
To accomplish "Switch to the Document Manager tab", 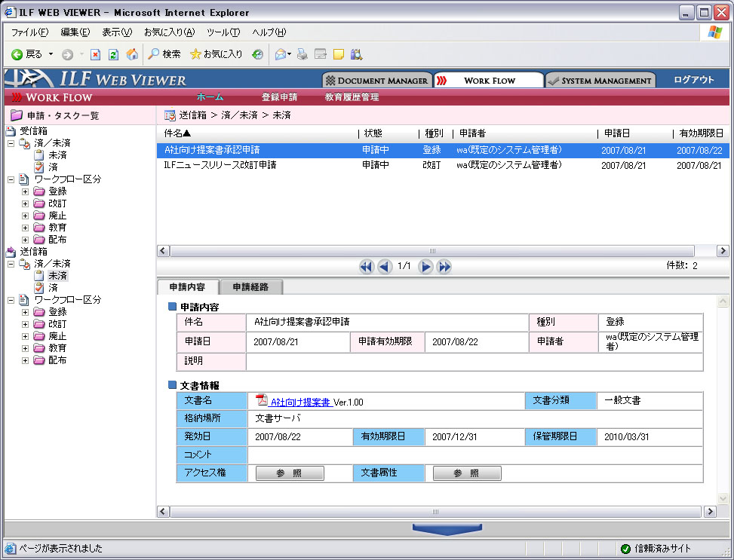I will click(377, 80).
